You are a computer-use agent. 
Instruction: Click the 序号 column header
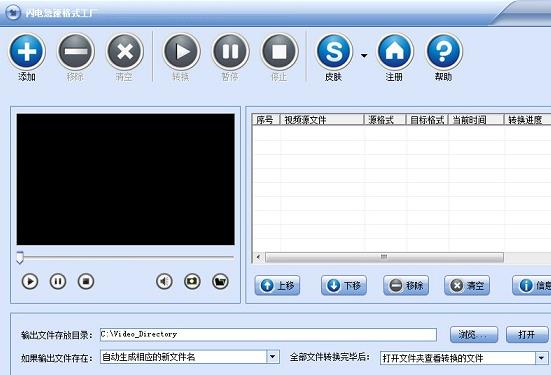click(x=266, y=119)
